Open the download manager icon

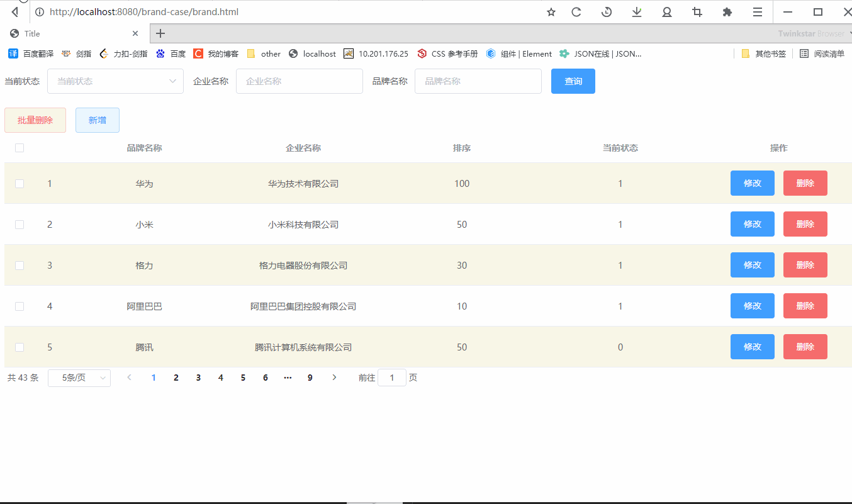(636, 11)
